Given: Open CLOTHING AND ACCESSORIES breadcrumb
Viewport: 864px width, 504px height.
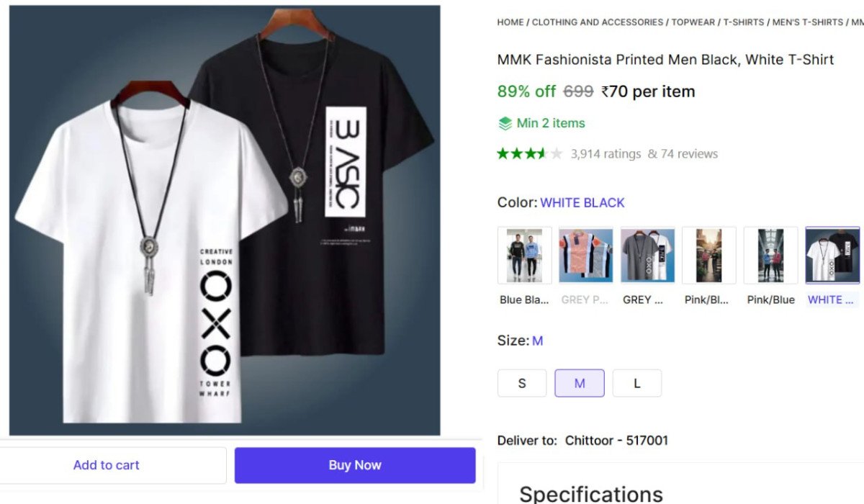Looking at the screenshot, I should 598,22.
